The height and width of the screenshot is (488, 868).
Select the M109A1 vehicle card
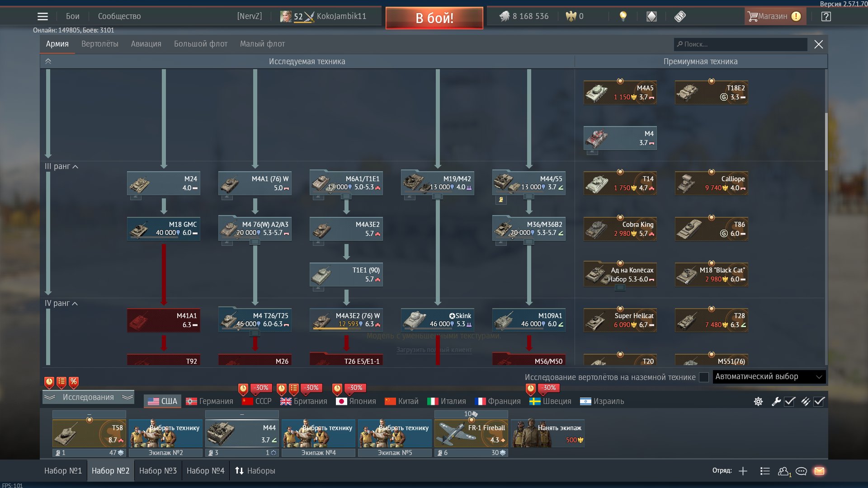tap(528, 320)
